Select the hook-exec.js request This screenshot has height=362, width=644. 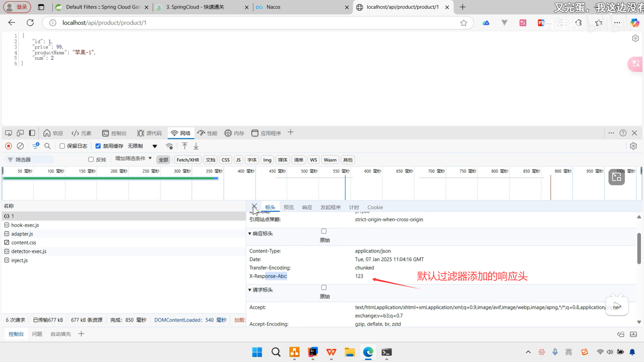tap(25, 225)
